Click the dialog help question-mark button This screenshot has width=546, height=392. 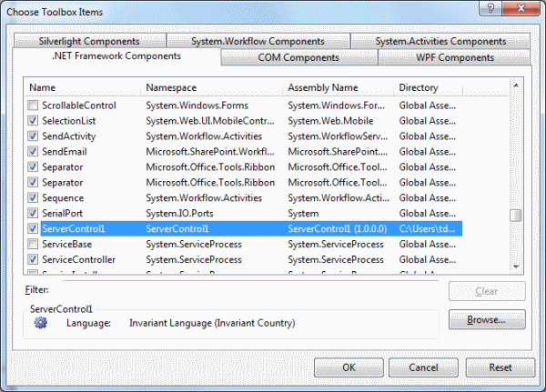click(x=490, y=8)
